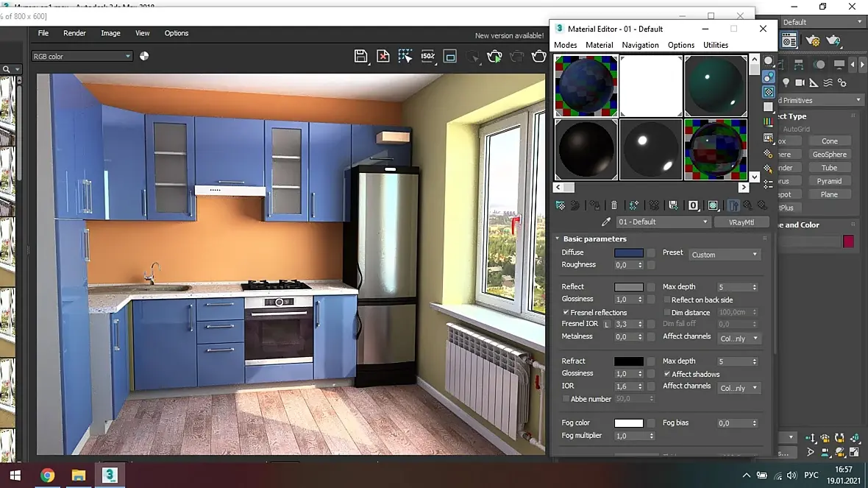Toggle the Background checker icon in Material Editor
The image size is (868, 488).
769,92
